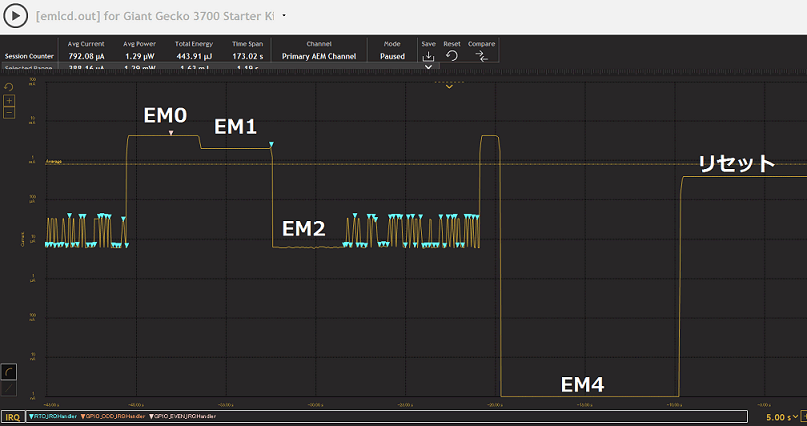Click the GPIO_EVEN_IRQHandler legend entry
Image resolution: width=807 pixels, height=426 pixels.
(x=183, y=416)
